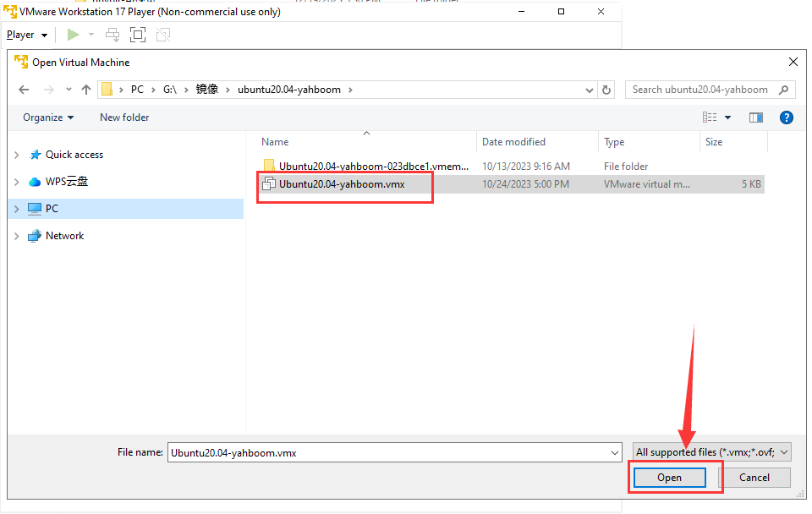Image resolution: width=812 pixels, height=514 pixels.
Task: Click the 10/24/2023 5:00 PM date cell
Action: (x=525, y=184)
